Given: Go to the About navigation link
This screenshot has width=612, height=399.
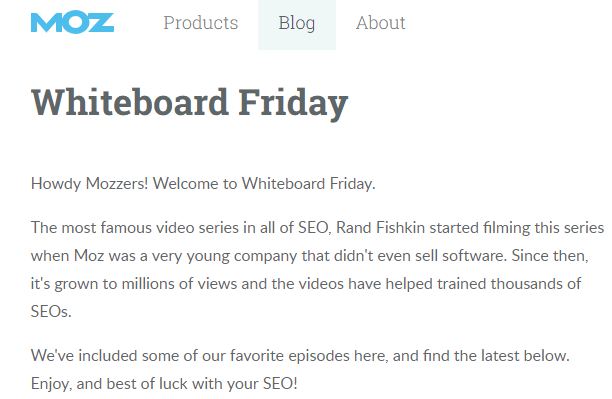Looking at the screenshot, I should click(x=381, y=23).
